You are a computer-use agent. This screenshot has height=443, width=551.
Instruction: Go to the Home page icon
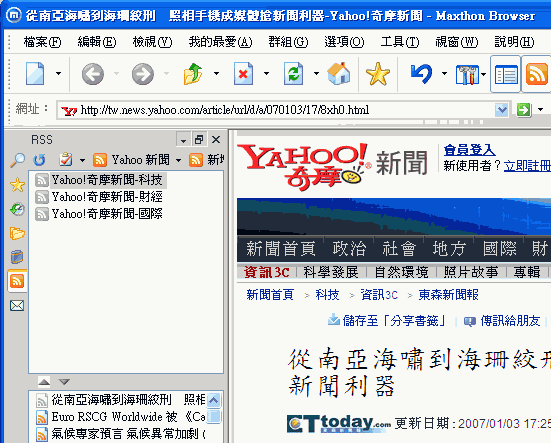click(339, 73)
